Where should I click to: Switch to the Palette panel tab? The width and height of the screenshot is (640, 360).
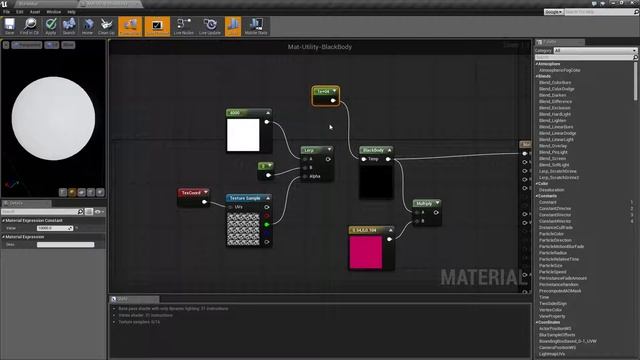click(x=560, y=42)
